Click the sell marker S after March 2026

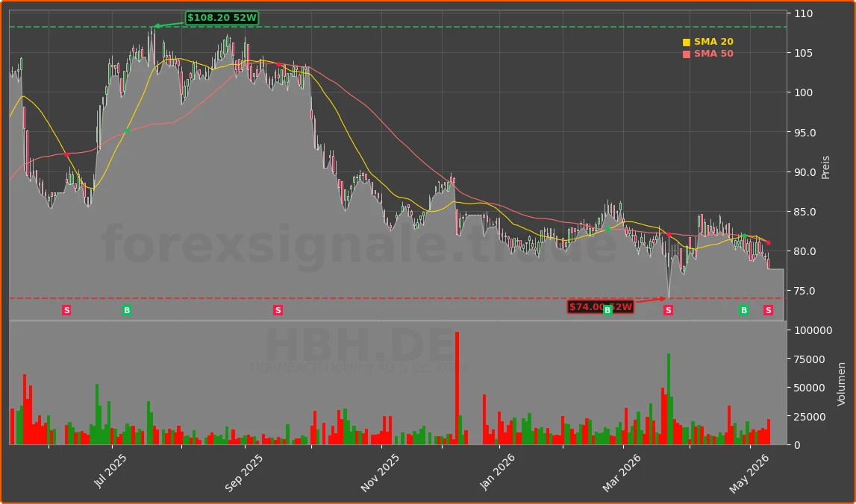(x=668, y=310)
